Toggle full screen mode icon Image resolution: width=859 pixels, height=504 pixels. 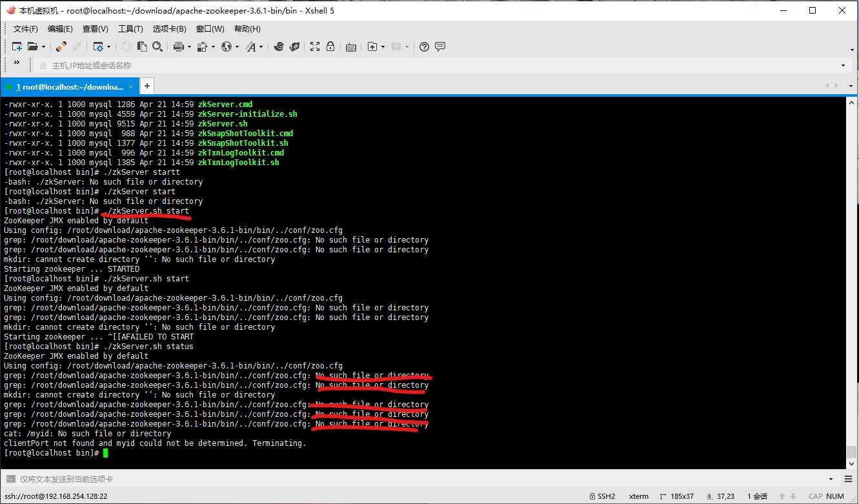click(x=315, y=46)
